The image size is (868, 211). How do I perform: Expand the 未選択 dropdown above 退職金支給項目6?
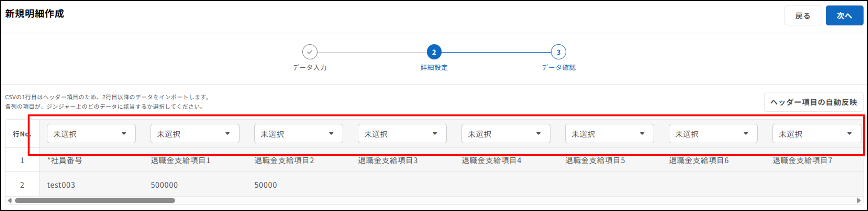(713, 134)
